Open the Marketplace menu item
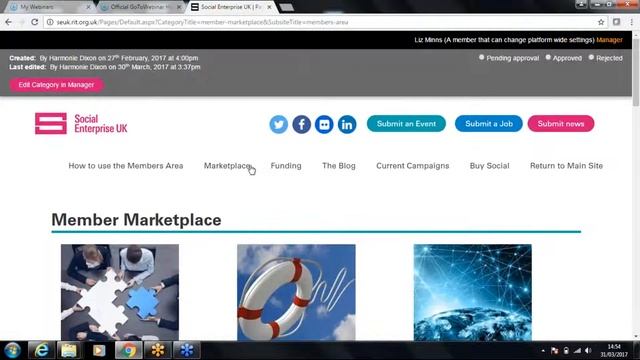The image size is (640, 360). point(227,166)
